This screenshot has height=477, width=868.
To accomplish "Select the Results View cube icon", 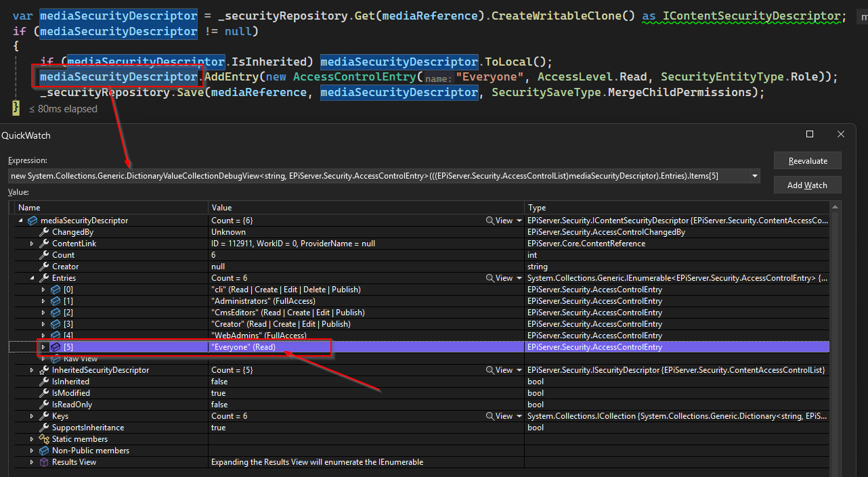I will 45,462.
